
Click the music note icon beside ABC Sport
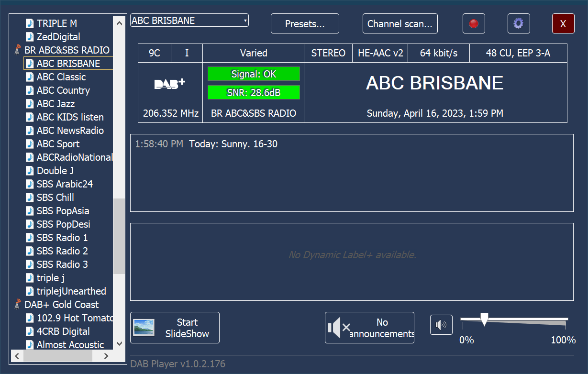(30, 144)
